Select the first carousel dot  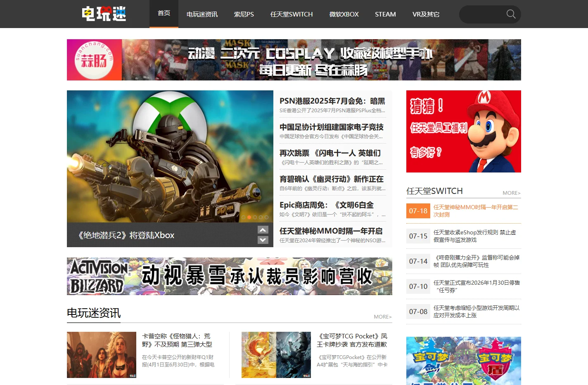pyautogui.click(x=244, y=217)
